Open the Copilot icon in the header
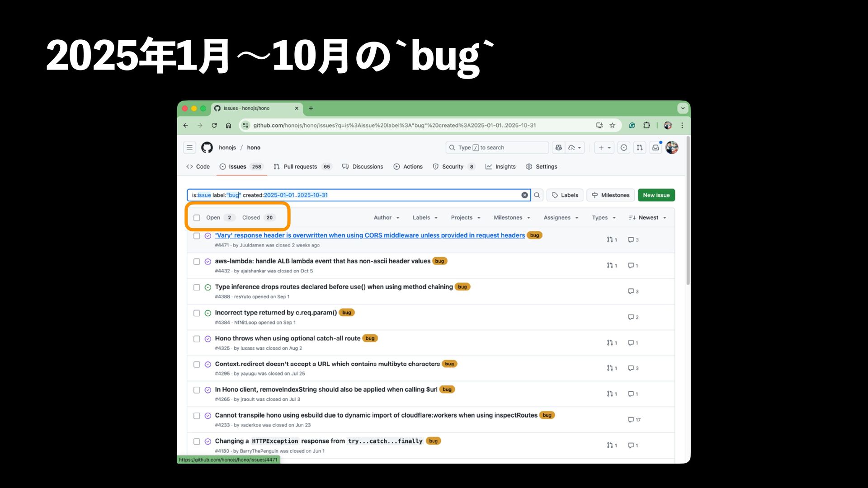This screenshot has width=868, height=488. [x=559, y=148]
